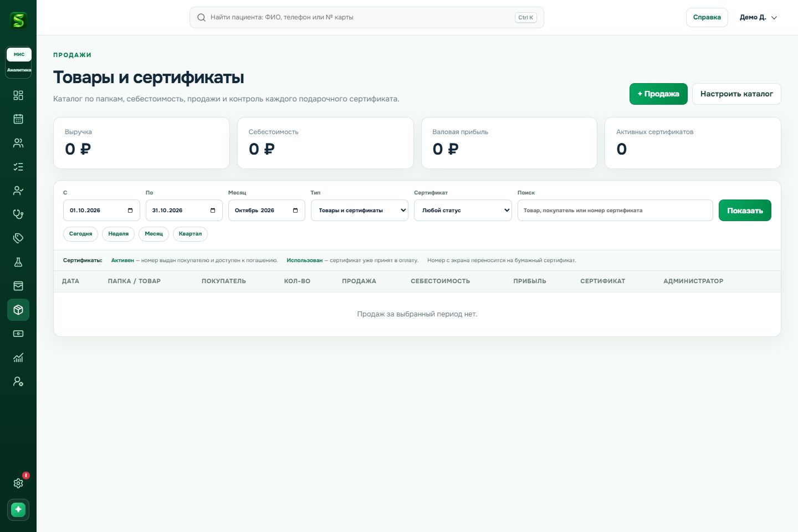Viewport: 798px width, 532px height.
Task: Select the Месяц quick period chip
Action: coord(154,234)
